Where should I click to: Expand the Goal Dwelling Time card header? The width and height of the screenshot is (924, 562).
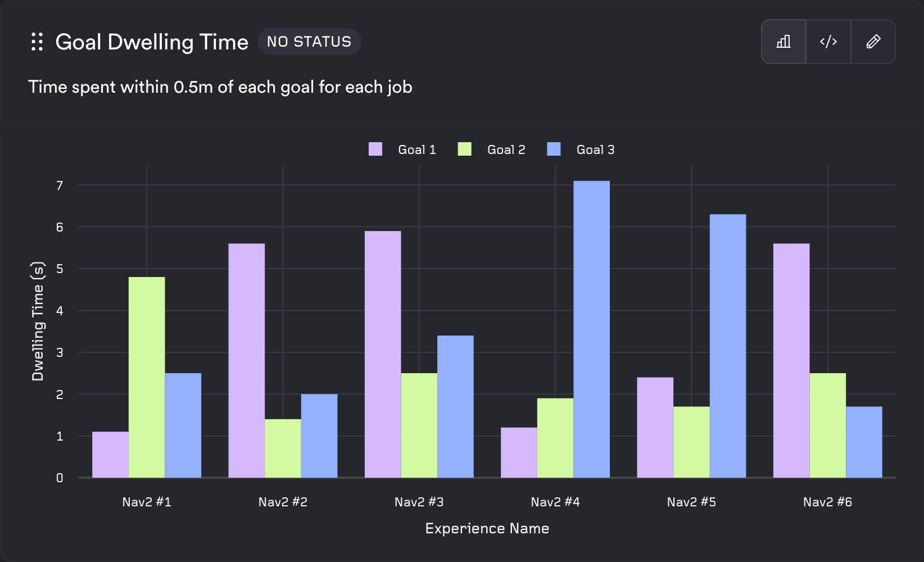152,42
